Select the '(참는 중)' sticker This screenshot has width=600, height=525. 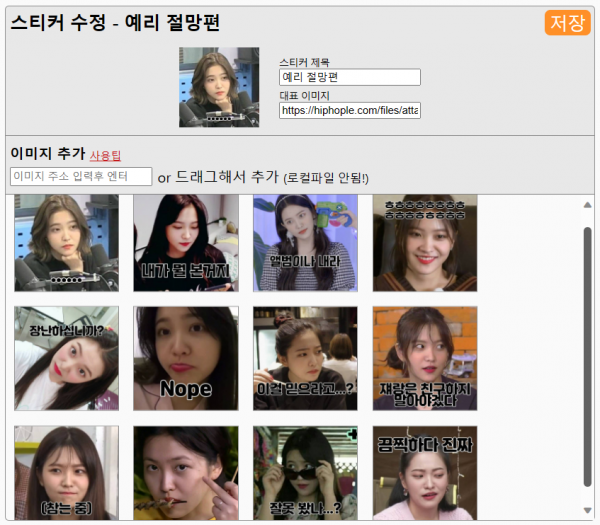pyautogui.click(x=66, y=473)
